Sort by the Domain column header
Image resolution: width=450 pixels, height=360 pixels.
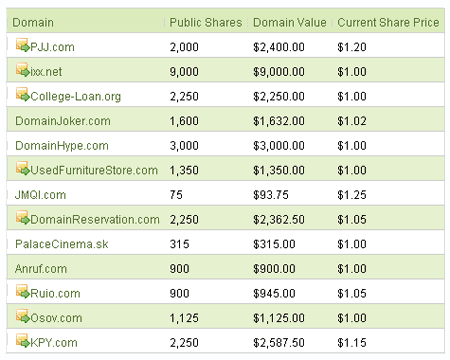tap(33, 23)
